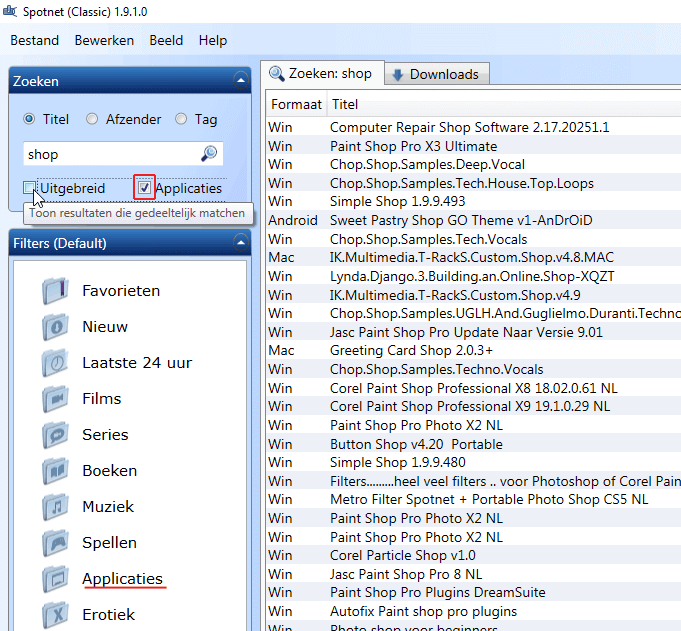Click magnifier icon on Zoeken: shop tab
The height and width of the screenshot is (631, 681).
click(276, 73)
